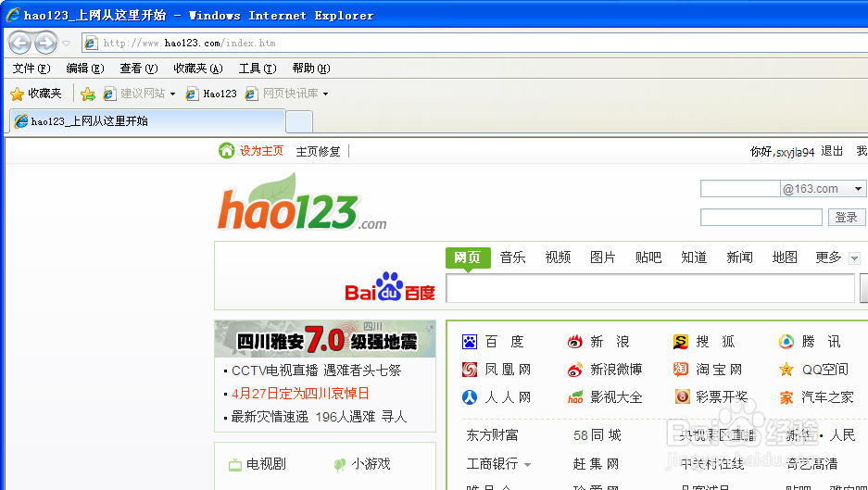
Task: Select the 新闻 search tab
Action: click(739, 258)
